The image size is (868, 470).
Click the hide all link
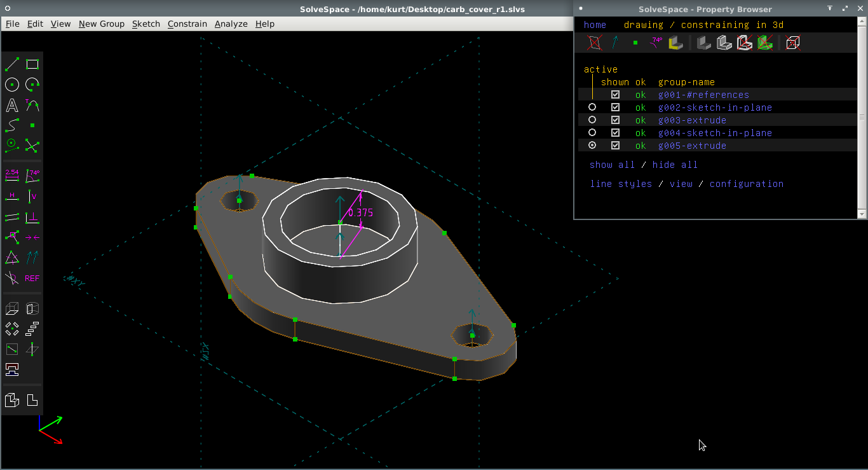pos(675,165)
